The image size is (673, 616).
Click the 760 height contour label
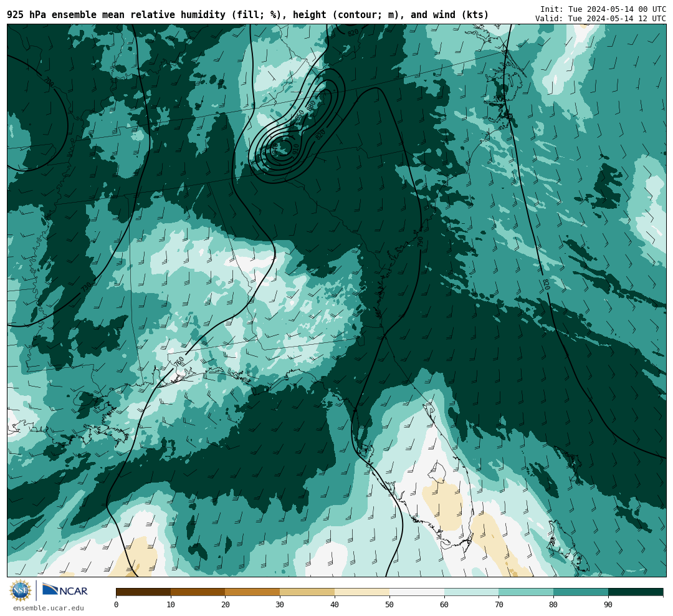179,361
